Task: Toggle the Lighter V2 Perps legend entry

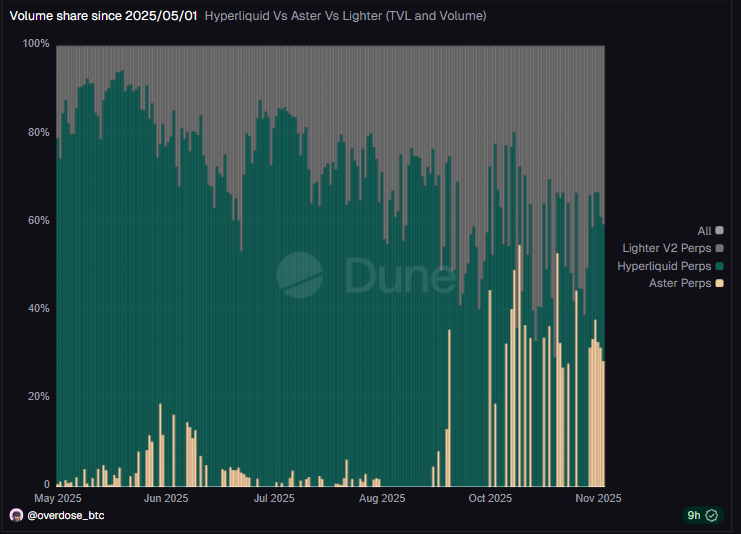Action: click(x=672, y=248)
